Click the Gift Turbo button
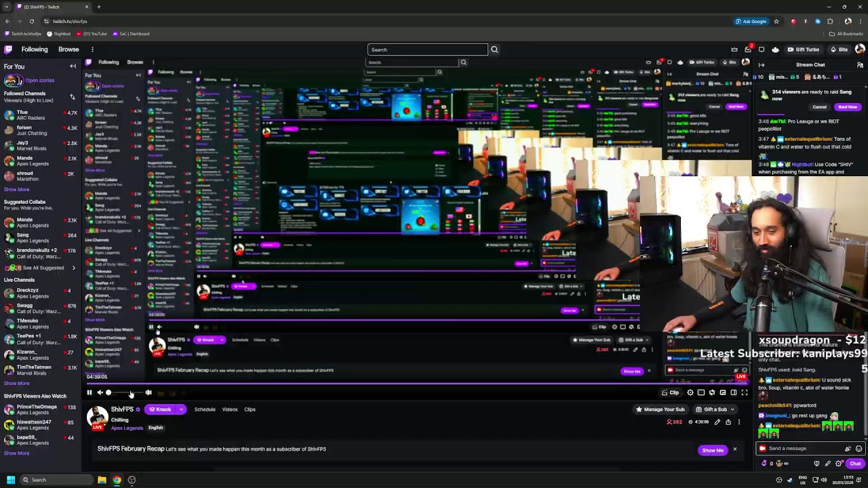The image size is (868, 488). pos(803,49)
